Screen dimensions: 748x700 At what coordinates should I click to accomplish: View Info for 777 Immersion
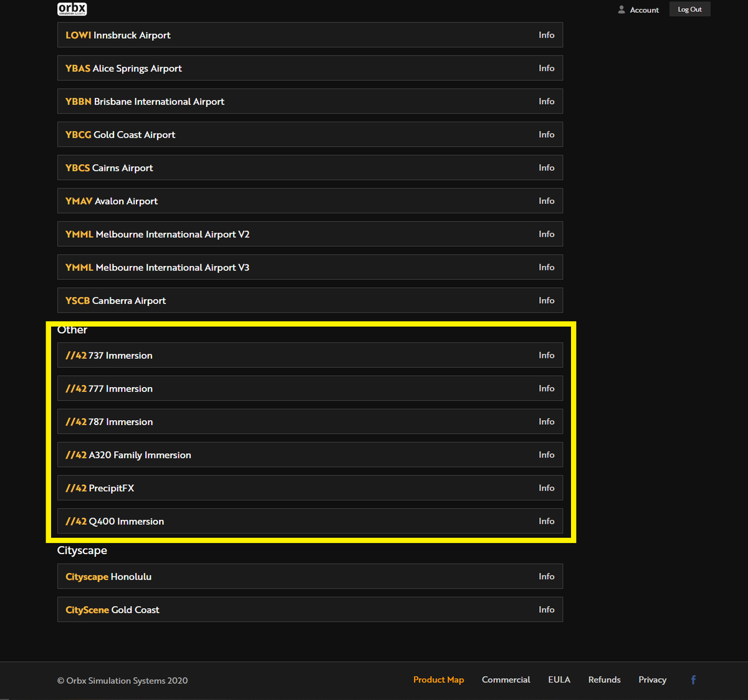point(547,388)
